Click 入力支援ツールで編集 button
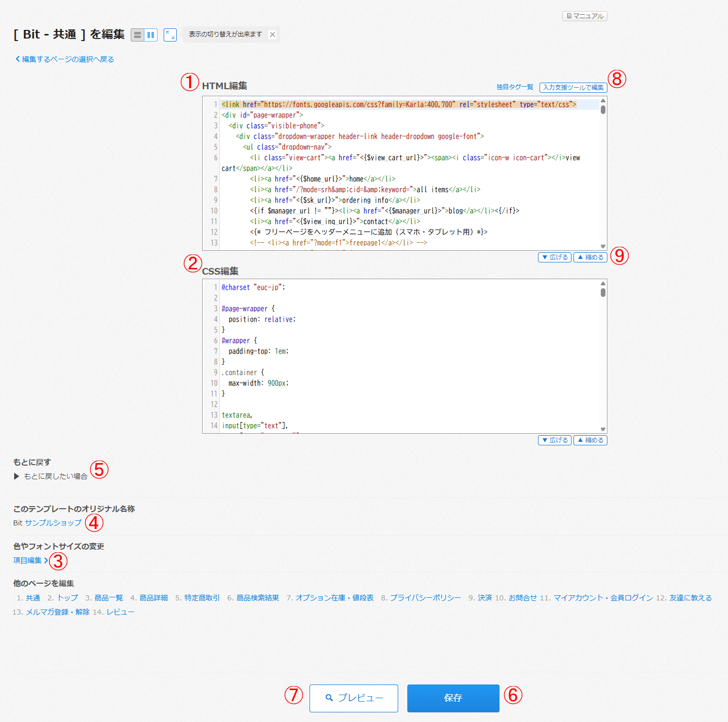Image resolution: width=728 pixels, height=722 pixels. coord(573,87)
